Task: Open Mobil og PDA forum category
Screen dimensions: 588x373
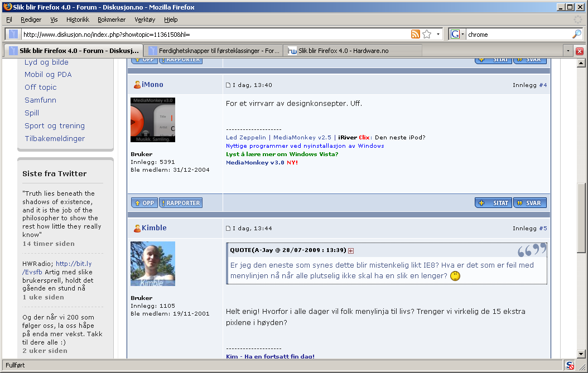Action: pos(48,75)
